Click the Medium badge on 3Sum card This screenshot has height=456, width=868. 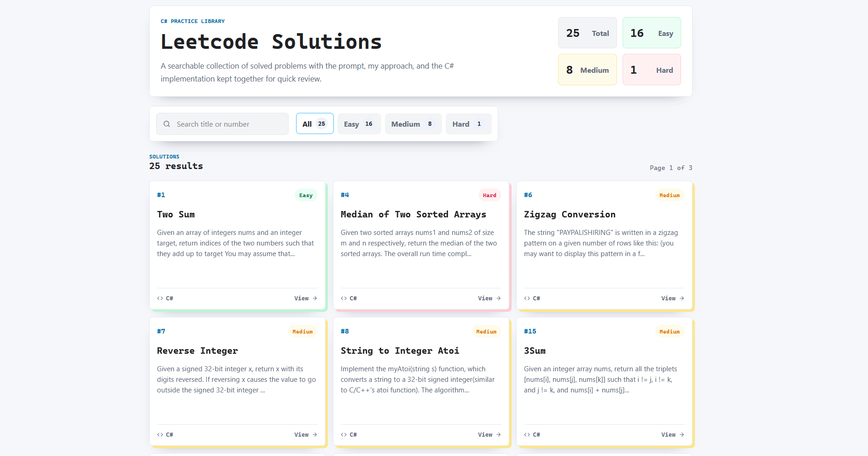[670, 332]
